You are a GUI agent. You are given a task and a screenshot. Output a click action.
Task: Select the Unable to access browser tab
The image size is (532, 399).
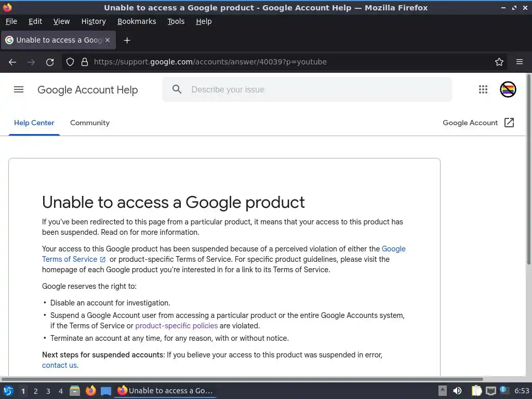point(58,40)
